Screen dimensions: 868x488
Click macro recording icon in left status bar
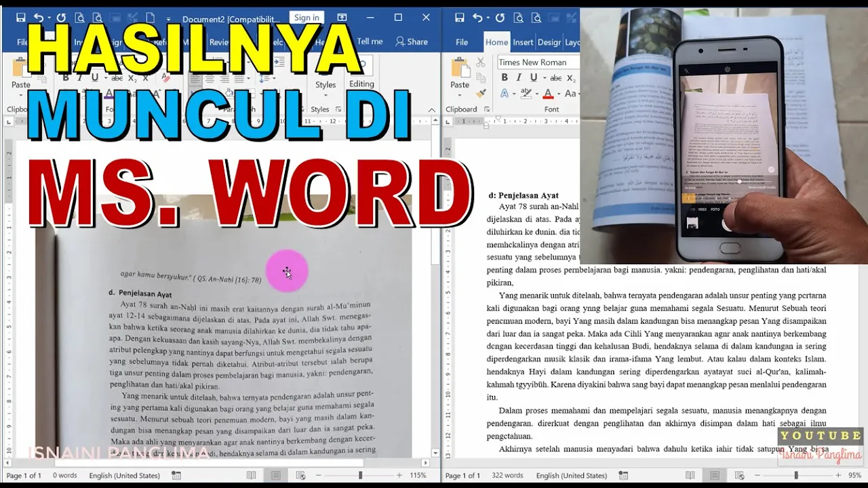pyautogui.click(x=176, y=476)
